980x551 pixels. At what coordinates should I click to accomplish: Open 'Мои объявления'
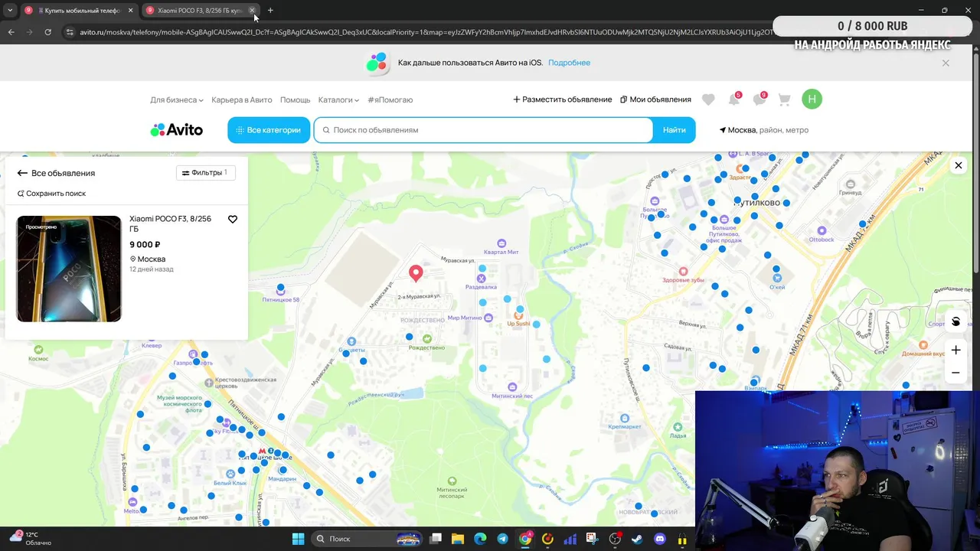pyautogui.click(x=655, y=99)
